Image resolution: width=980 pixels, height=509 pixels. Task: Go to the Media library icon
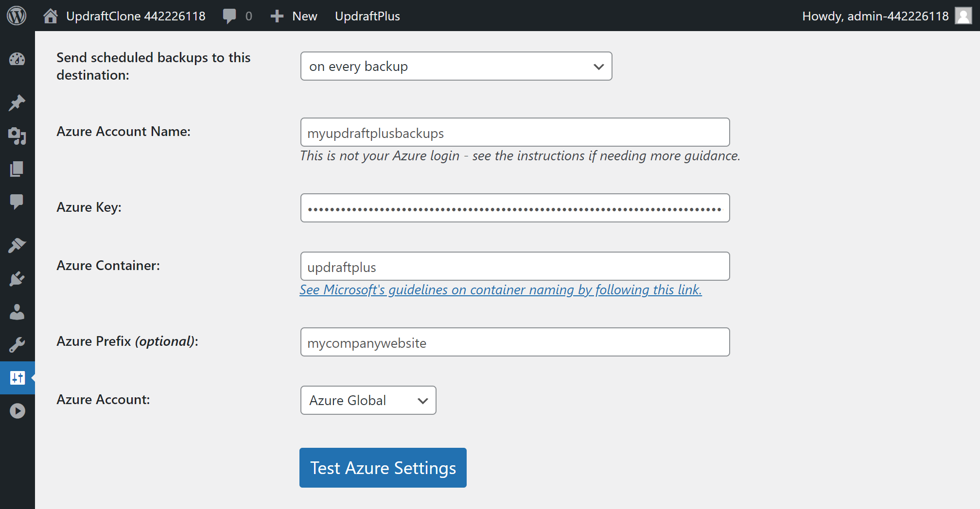click(17, 136)
